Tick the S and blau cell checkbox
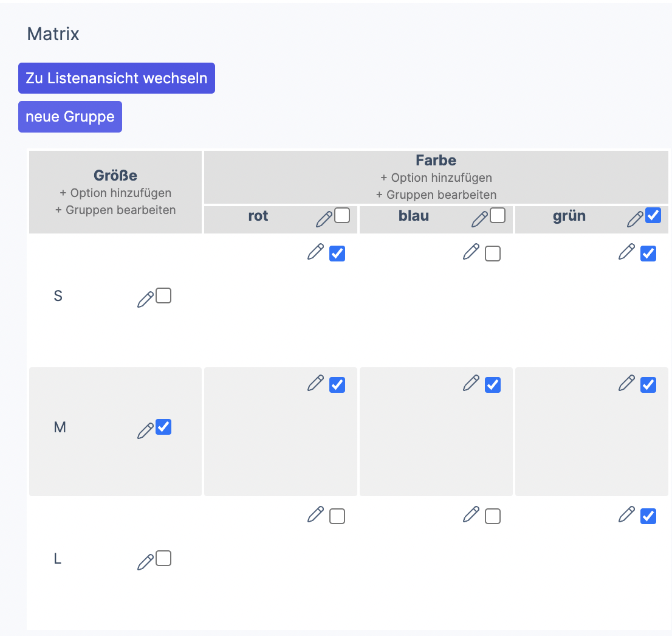This screenshot has width=672, height=636. click(493, 254)
